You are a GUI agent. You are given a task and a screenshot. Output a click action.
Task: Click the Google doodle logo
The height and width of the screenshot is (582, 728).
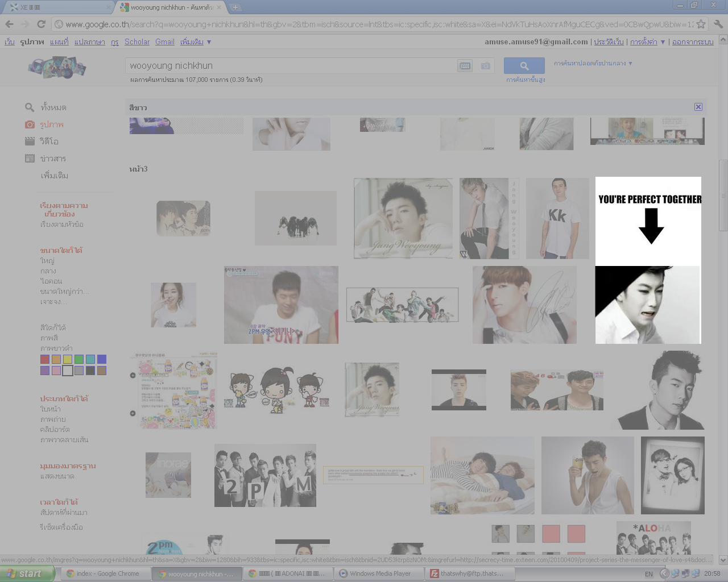tap(57, 67)
